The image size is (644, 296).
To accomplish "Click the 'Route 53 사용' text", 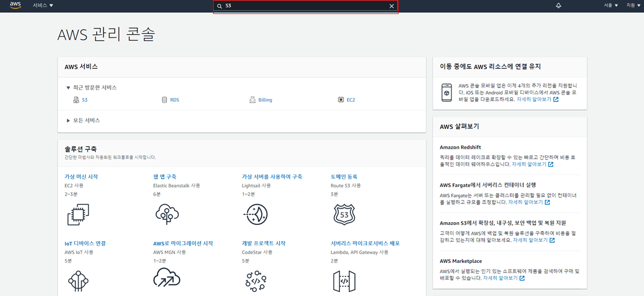I will [x=346, y=186].
